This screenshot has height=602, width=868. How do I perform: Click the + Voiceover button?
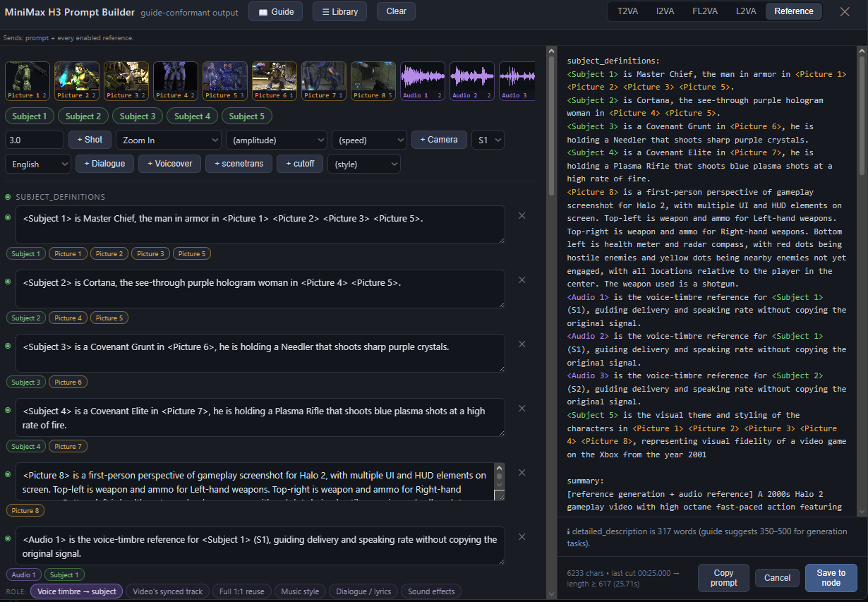(x=169, y=164)
